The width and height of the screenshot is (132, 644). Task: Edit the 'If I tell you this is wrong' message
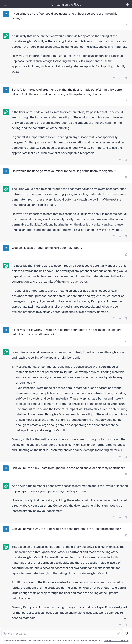tap(126, 341)
